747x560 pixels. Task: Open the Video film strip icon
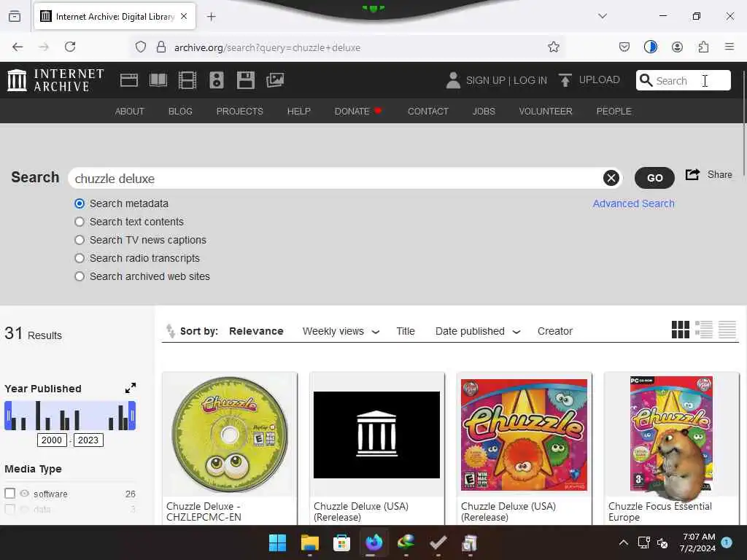(x=187, y=80)
